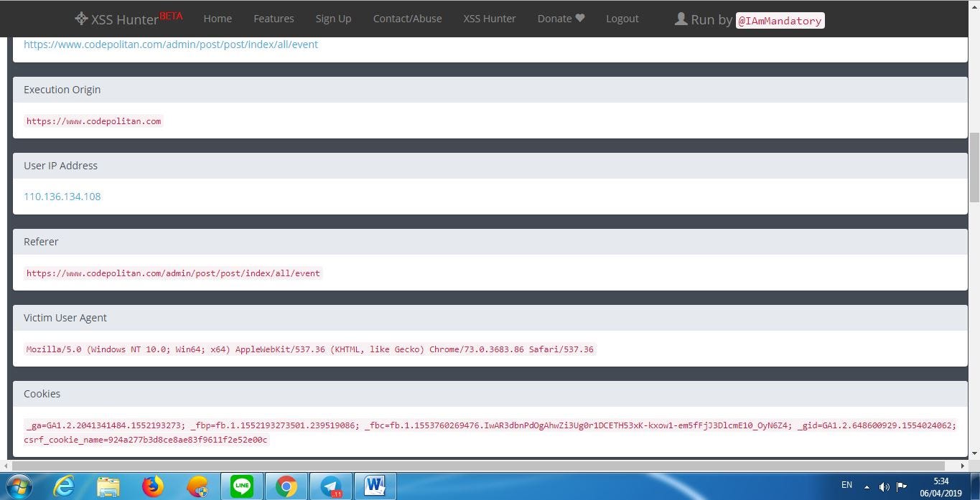Open the orange shield app on taskbar
This screenshot has width=980, height=500.
(197, 486)
